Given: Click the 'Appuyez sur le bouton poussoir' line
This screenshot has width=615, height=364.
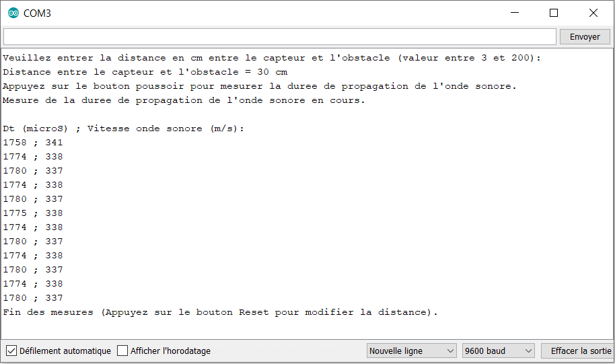Looking at the screenshot, I should point(259,86).
